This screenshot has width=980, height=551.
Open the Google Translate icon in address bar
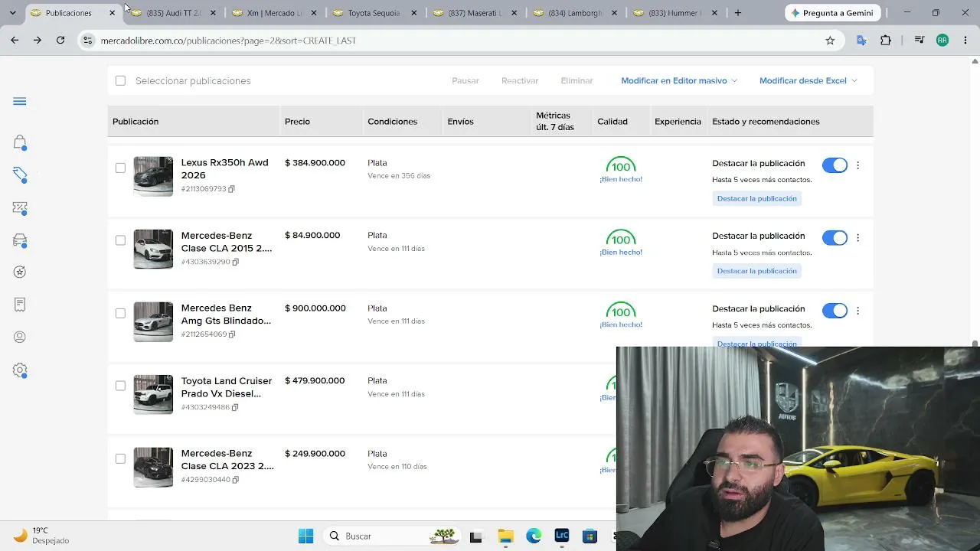pos(861,41)
